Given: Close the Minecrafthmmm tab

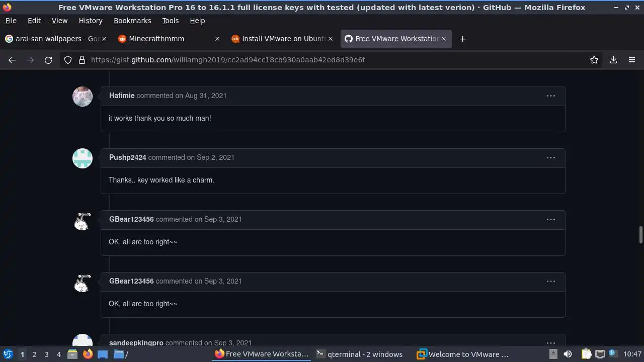Looking at the screenshot, I should pos(217,39).
